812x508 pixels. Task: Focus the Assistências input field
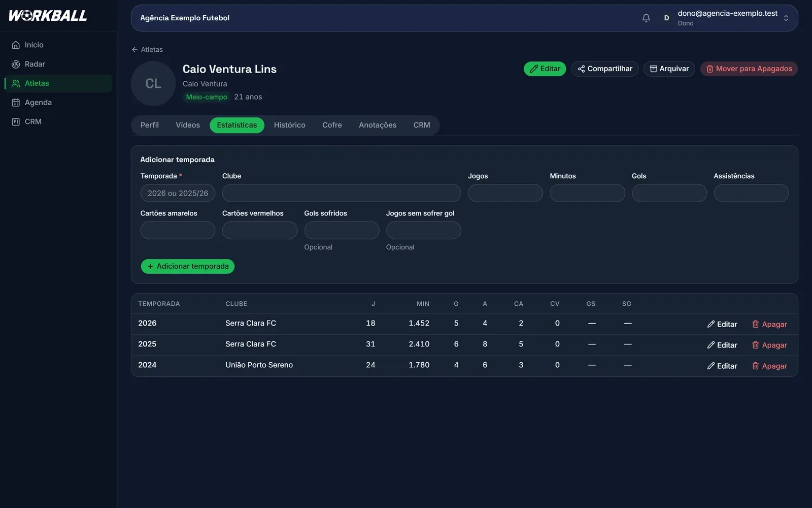pyautogui.click(x=751, y=193)
